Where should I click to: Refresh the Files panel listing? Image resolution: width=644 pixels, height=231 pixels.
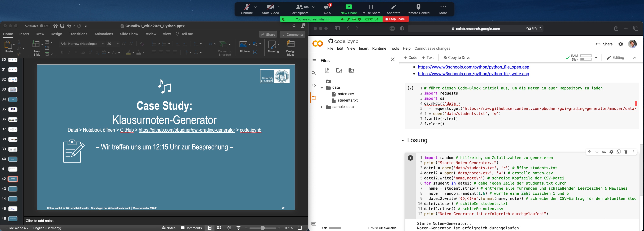point(339,71)
